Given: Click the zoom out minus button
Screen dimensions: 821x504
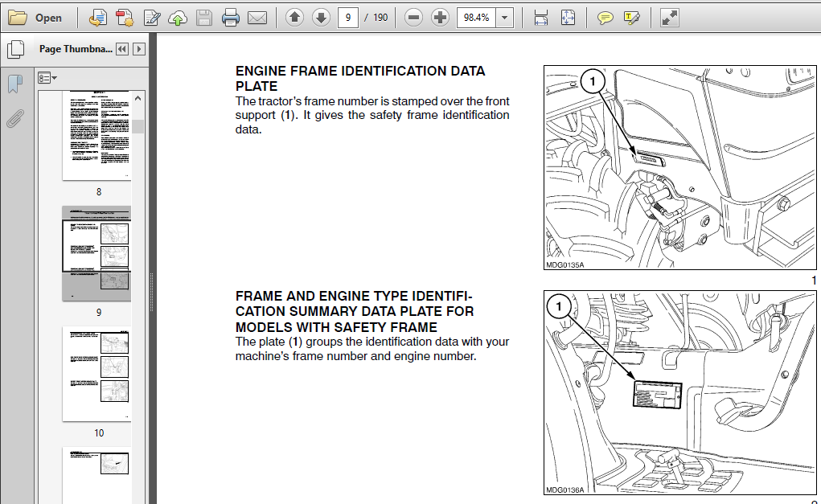Looking at the screenshot, I should point(413,18).
